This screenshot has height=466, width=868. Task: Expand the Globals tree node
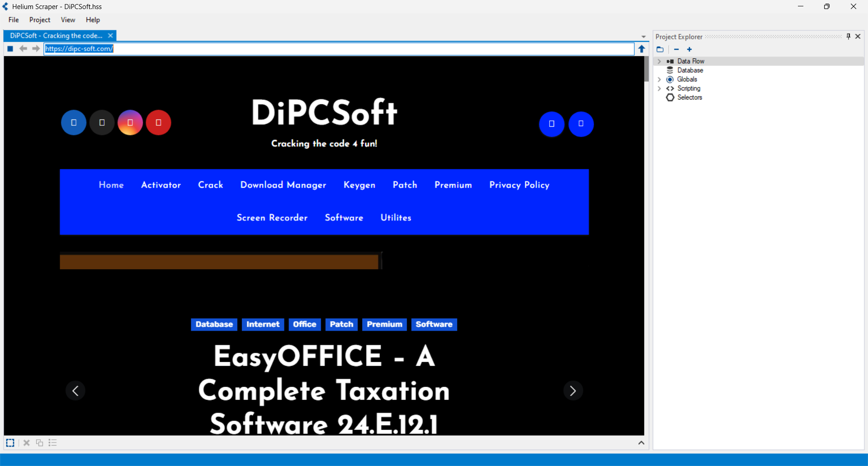659,79
